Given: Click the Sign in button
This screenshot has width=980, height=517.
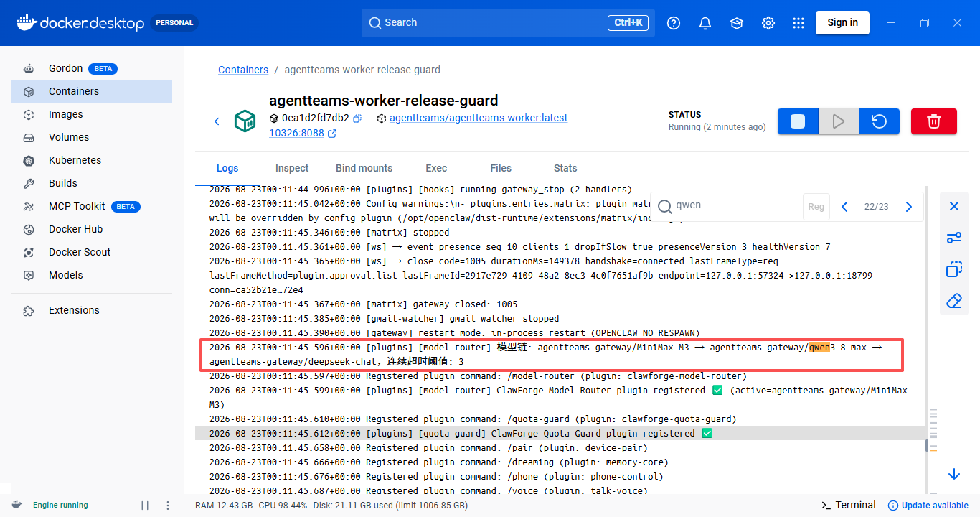Looking at the screenshot, I should pos(842,23).
